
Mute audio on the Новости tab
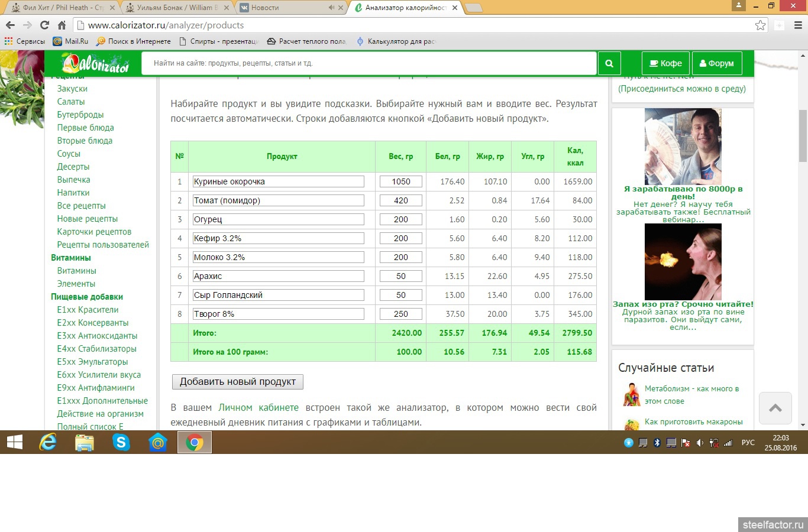[x=331, y=8]
